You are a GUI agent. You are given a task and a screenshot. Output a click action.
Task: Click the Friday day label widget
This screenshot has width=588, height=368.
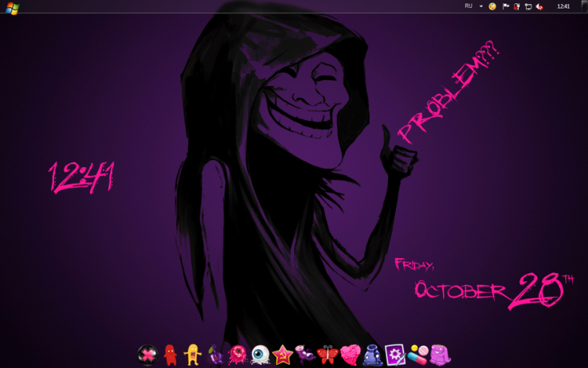pyautogui.click(x=414, y=264)
